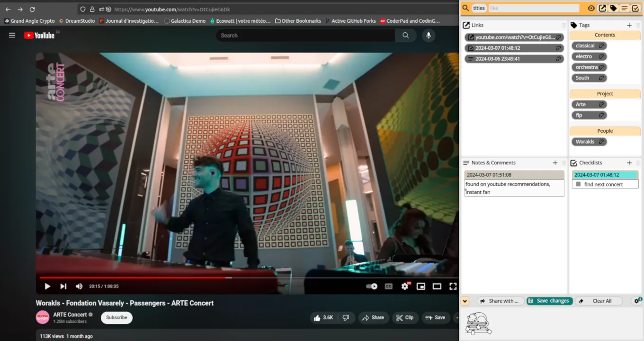Toggle autoplay switch in the player

click(x=372, y=286)
